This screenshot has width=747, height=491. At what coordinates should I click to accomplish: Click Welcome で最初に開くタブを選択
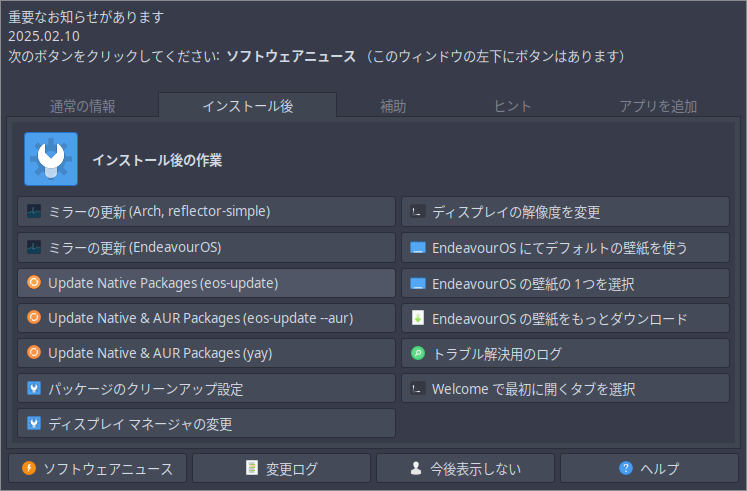pos(565,389)
